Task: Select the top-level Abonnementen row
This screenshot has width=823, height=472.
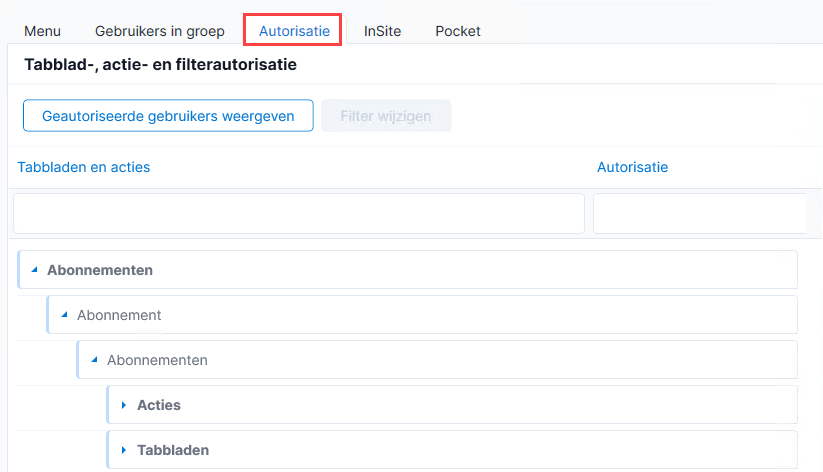Action: coord(407,270)
